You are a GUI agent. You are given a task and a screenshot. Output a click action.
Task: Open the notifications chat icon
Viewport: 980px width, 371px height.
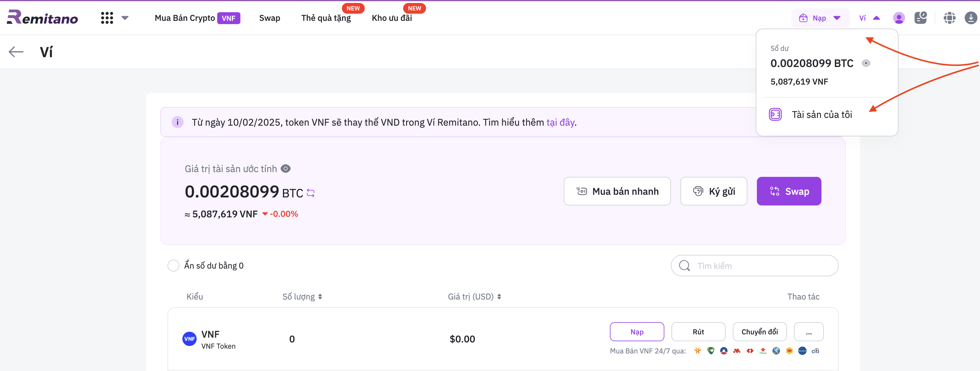pos(920,18)
